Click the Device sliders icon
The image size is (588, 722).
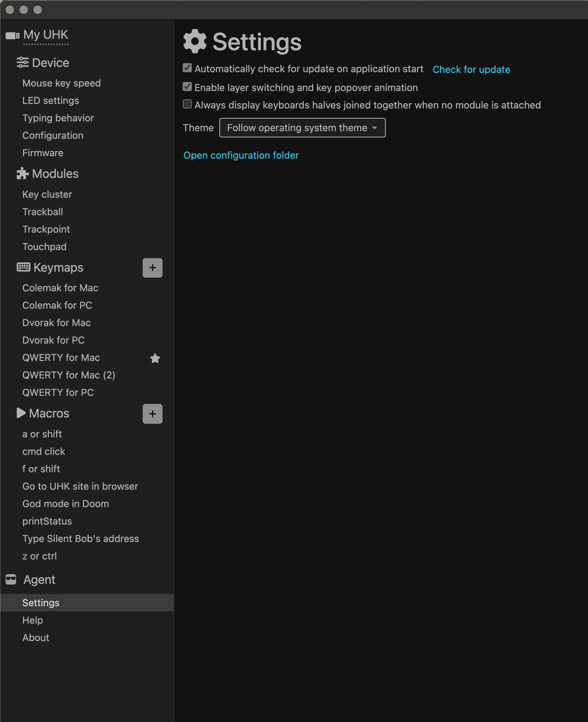tap(23, 63)
